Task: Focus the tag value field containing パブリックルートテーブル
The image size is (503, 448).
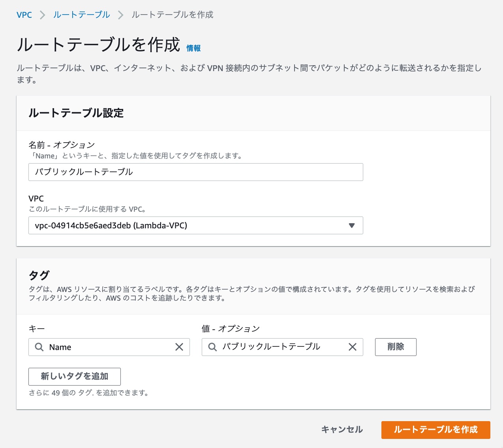Action: [x=276, y=347]
